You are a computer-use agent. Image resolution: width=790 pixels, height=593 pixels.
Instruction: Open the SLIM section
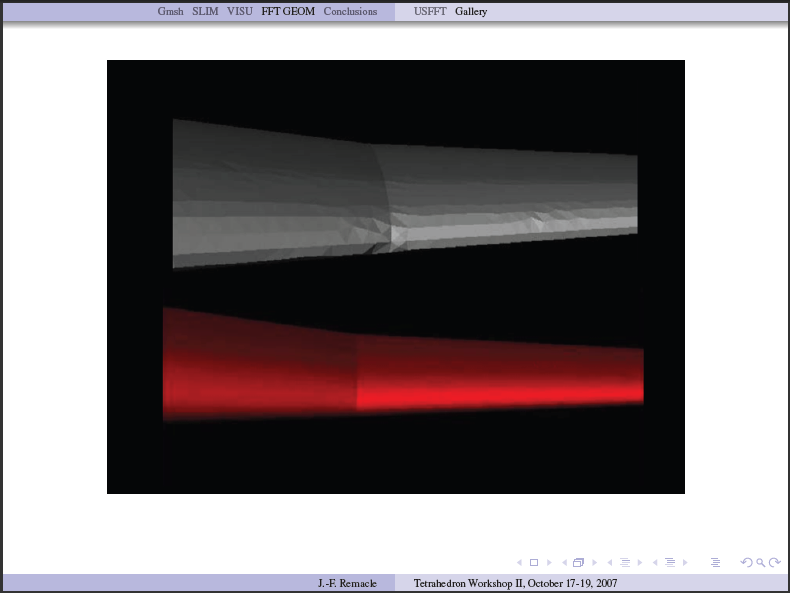point(205,11)
